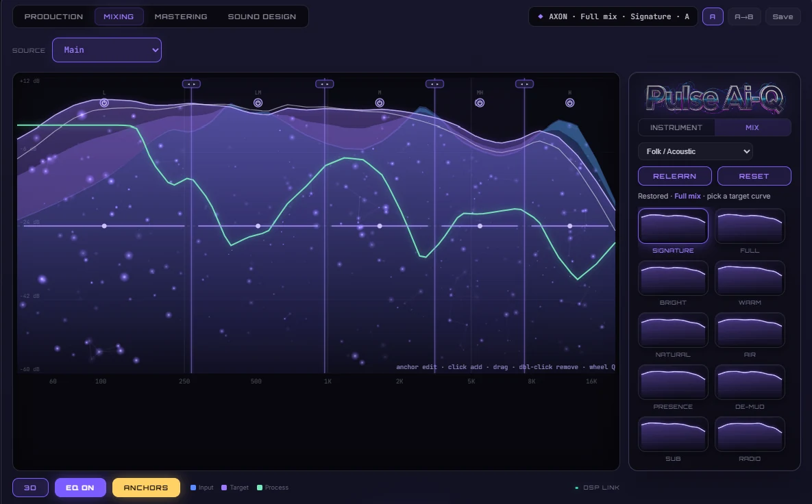Select the A state button
The width and height of the screenshot is (812, 504).
coord(713,16)
